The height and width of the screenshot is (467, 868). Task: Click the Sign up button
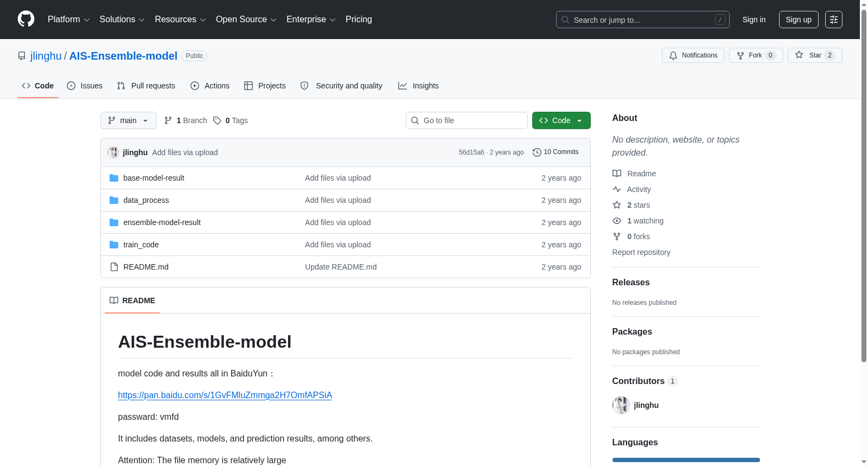[799, 20]
